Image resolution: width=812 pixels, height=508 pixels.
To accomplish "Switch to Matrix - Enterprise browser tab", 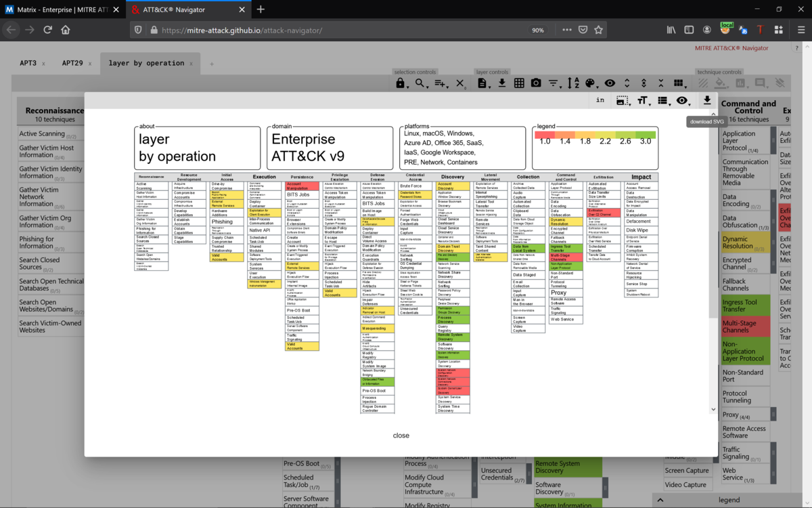I will [62, 9].
